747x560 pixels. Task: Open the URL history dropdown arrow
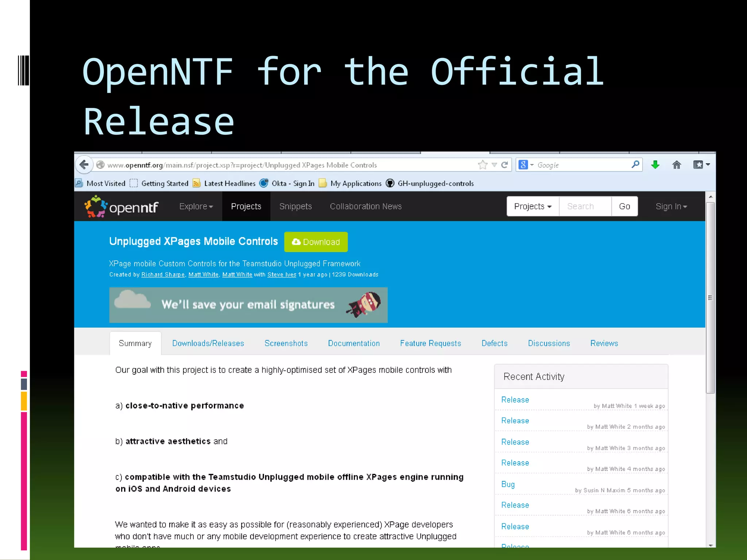click(x=494, y=165)
